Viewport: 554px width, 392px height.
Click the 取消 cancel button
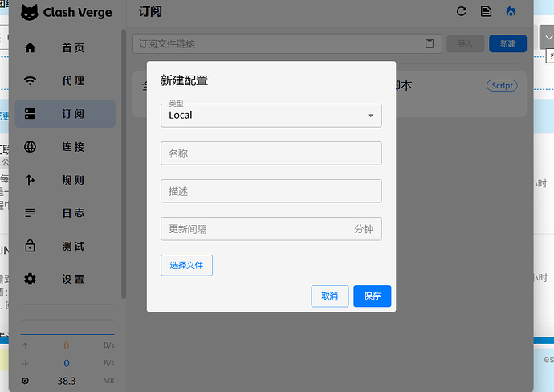(330, 296)
